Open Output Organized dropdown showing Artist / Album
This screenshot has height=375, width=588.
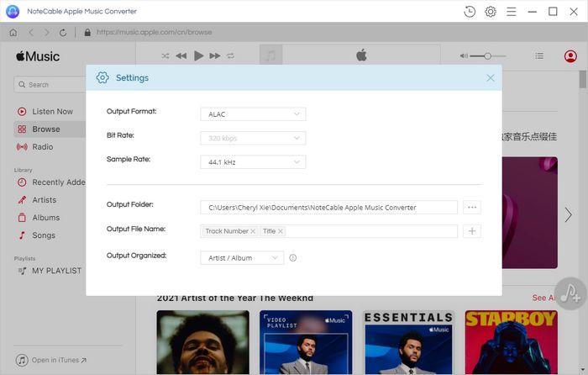[x=242, y=258]
